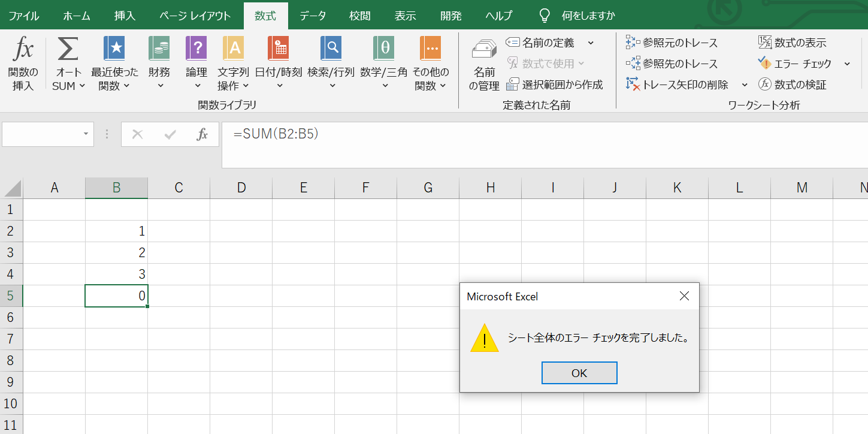This screenshot has height=434, width=868.
Task: Click 参照元のトレース trace precedents
Action: [672, 43]
